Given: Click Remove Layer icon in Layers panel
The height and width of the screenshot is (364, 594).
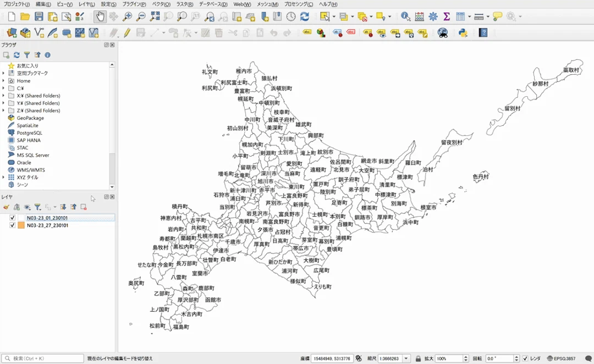Looking at the screenshot, I should [84, 207].
